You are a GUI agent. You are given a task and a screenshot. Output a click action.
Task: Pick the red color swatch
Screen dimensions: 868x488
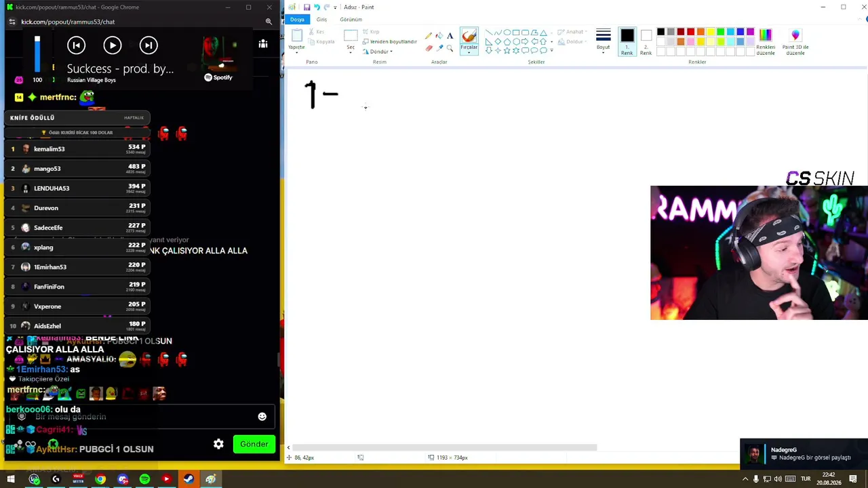pos(690,32)
